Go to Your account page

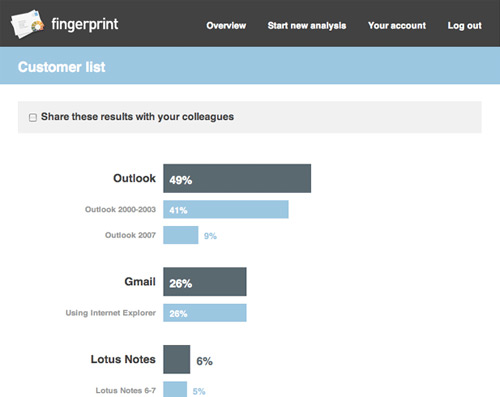point(397,26)
